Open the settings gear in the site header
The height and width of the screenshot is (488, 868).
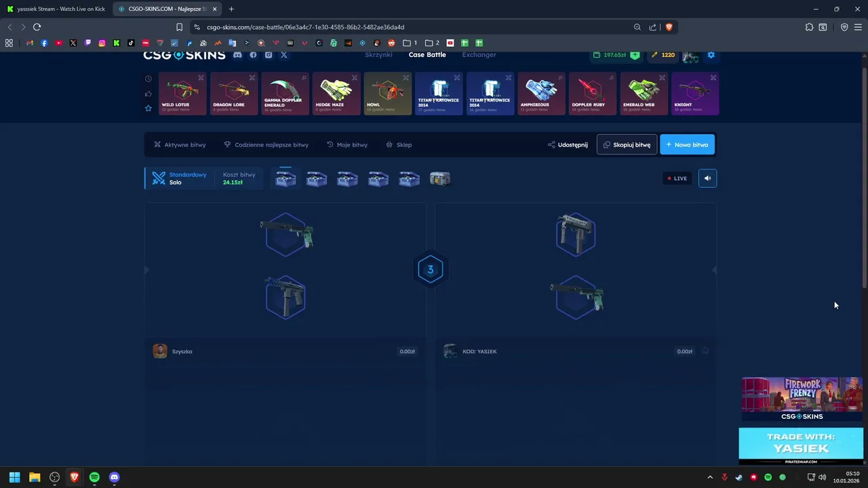coord(711,55)
